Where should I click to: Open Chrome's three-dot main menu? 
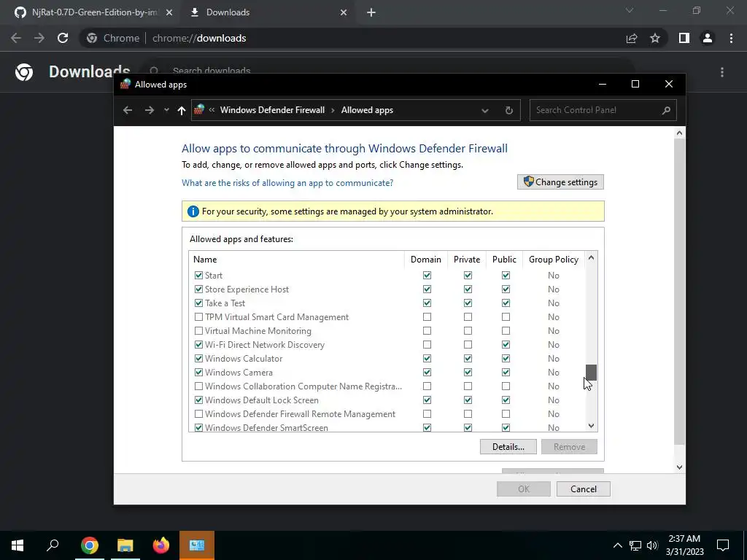click(731, 38)
